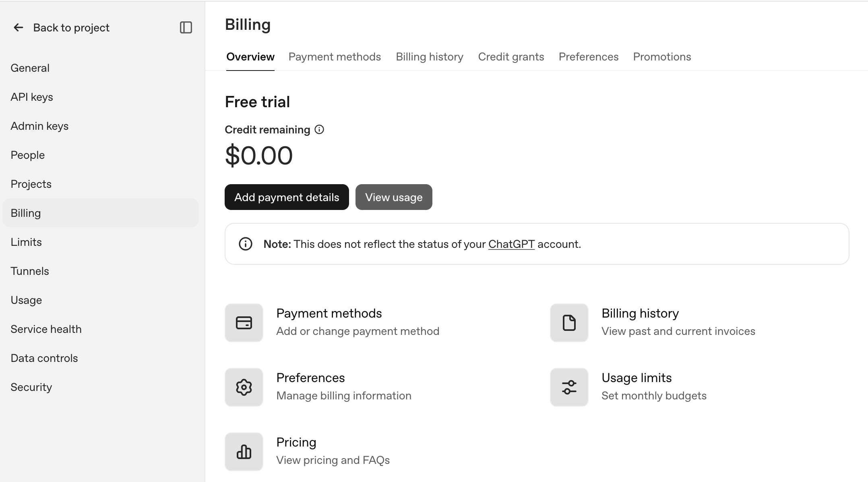The height and width of the screenshot is (482, 868).
Task: Select Billing in the sidebar
Action: (101, 213)
